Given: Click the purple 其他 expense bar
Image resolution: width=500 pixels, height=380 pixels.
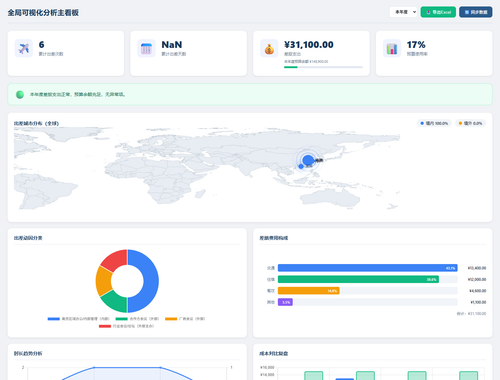Looking at the screenshot, I should click(285, 302).
